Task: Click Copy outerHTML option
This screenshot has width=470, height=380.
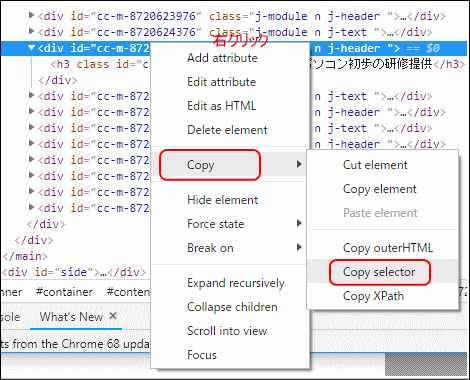Action: (388, 248)
